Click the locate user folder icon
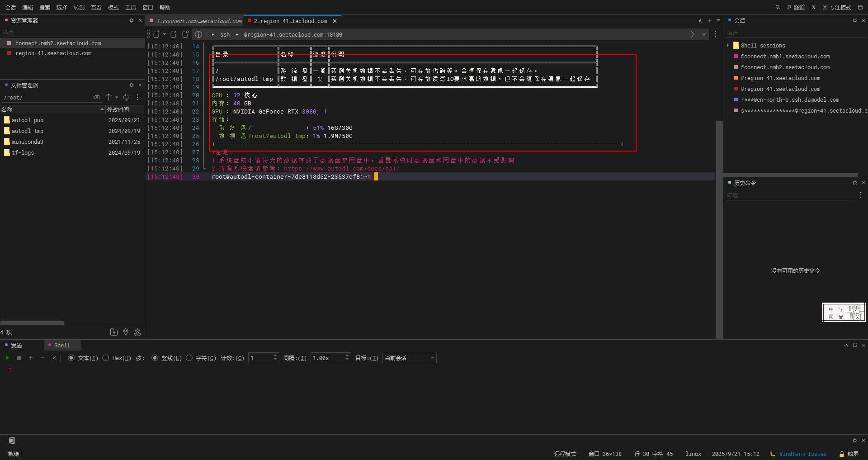Screen dimensions: 868x460 [137, 332]
